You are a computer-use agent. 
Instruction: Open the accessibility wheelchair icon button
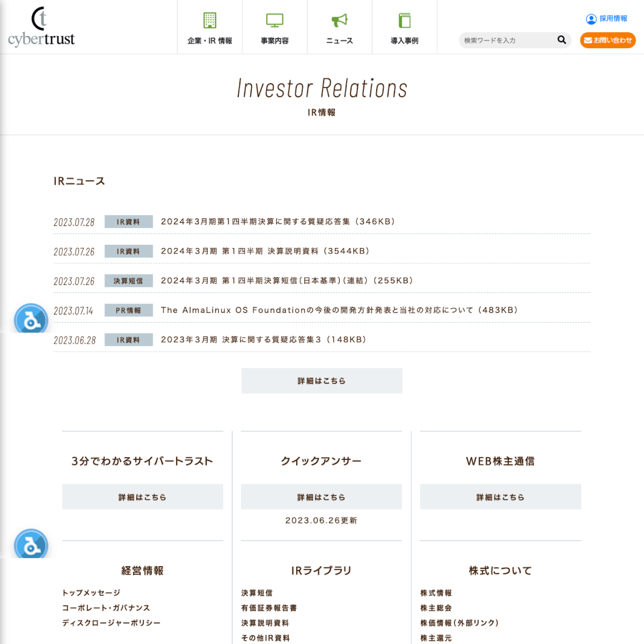click(31, 319)
